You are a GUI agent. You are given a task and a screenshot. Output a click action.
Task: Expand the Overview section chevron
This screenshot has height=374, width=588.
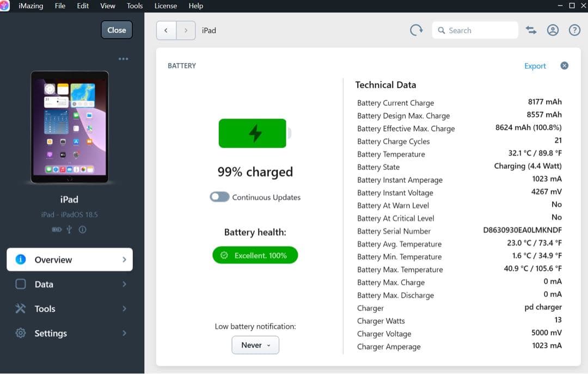(x=124, y=260)
